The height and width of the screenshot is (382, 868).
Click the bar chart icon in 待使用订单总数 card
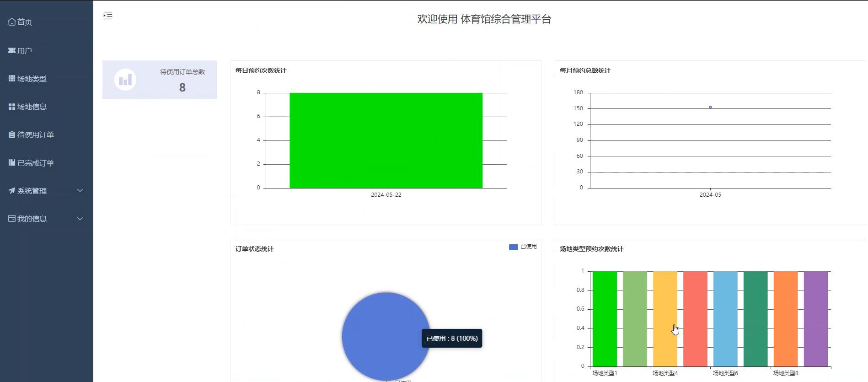pos(125,80)
